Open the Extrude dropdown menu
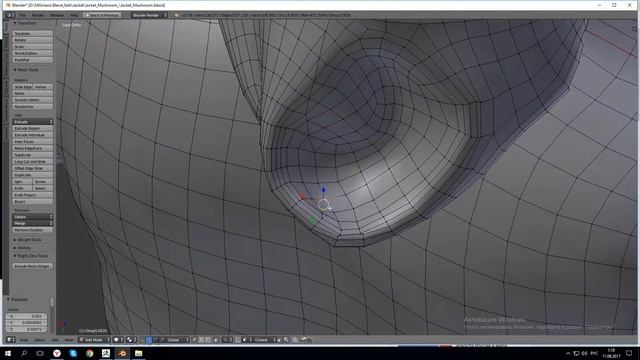The height and width of the screenshot is (360, 640). click(x=33, y=122)
